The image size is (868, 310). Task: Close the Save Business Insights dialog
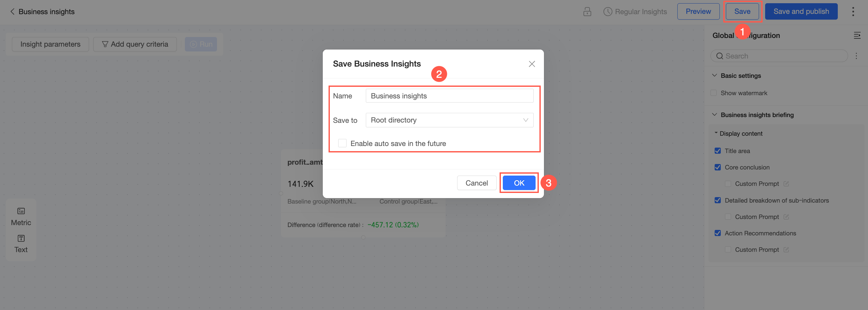[532, 64]
